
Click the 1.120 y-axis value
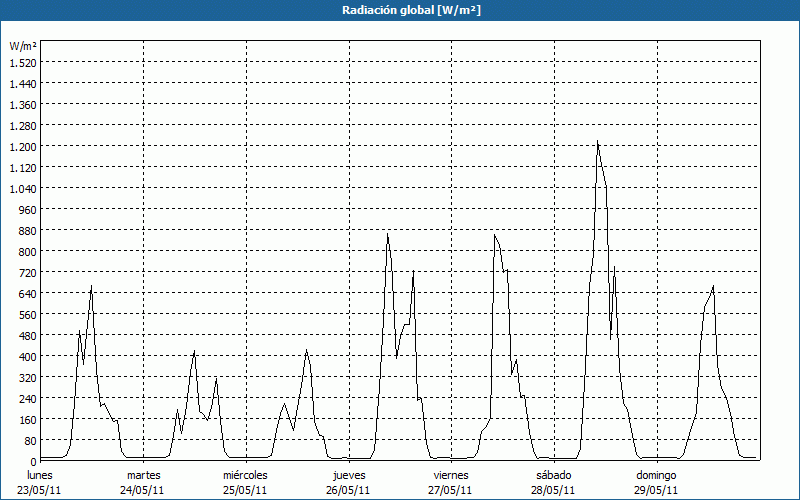pyautogui.click(x=23, y=167)
